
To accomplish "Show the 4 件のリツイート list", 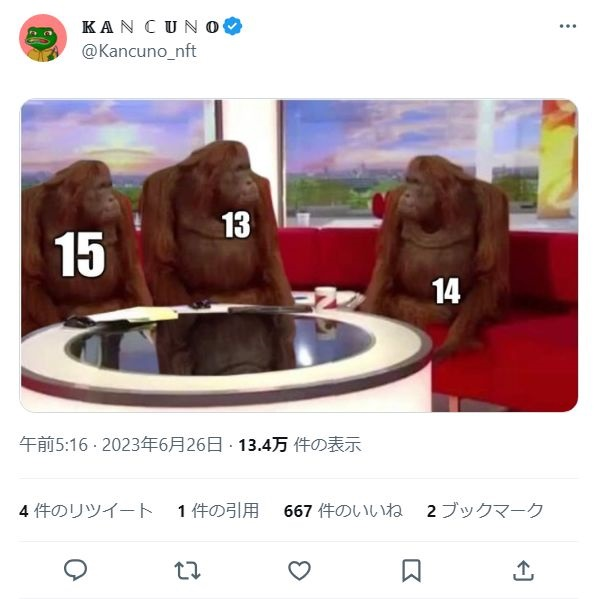I will tap(86, 511).
